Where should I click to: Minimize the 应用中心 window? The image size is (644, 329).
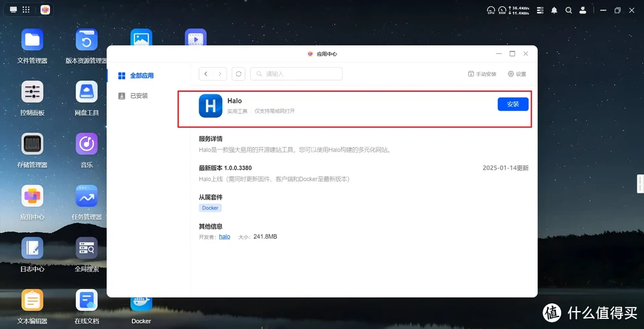[499, 54]
